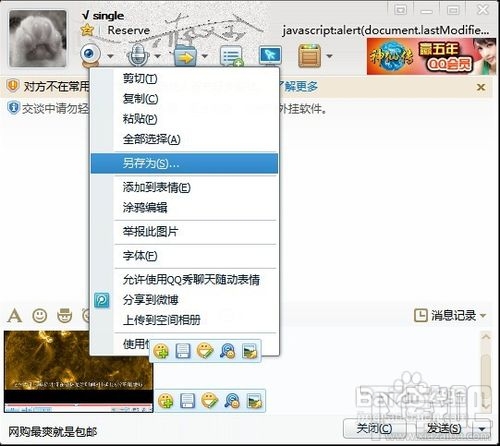The height and width of the screenshot is (446, 500).
Task: Open the smiley emoticon picker
Action: (x=40, y=315)
